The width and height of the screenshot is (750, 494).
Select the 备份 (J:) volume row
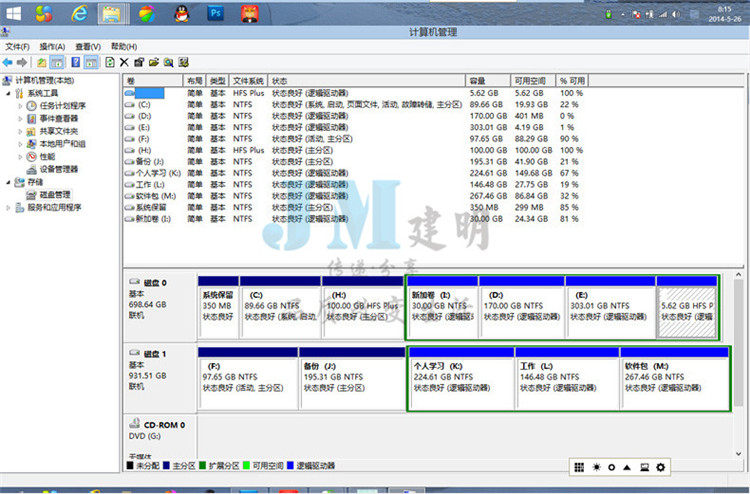[x=354, y=162]
